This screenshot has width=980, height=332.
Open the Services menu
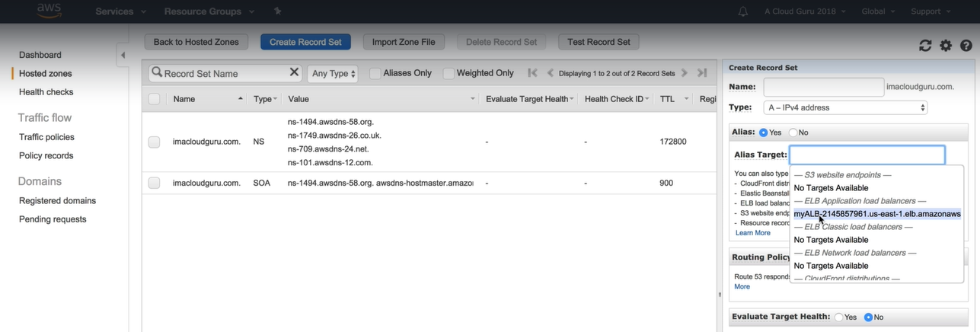tap(120, 11)
